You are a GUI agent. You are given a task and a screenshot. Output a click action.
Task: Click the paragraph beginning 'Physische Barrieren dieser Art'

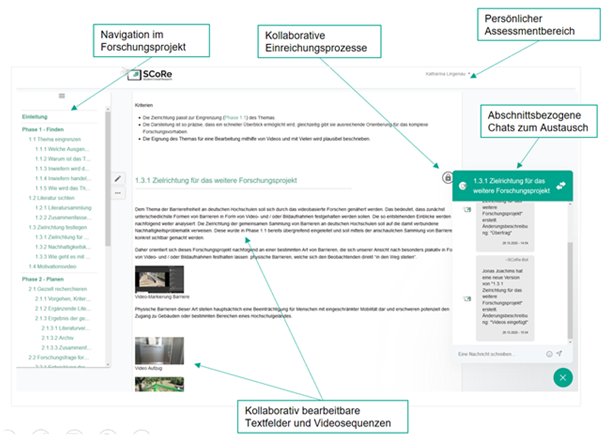[x=292, y=312]
